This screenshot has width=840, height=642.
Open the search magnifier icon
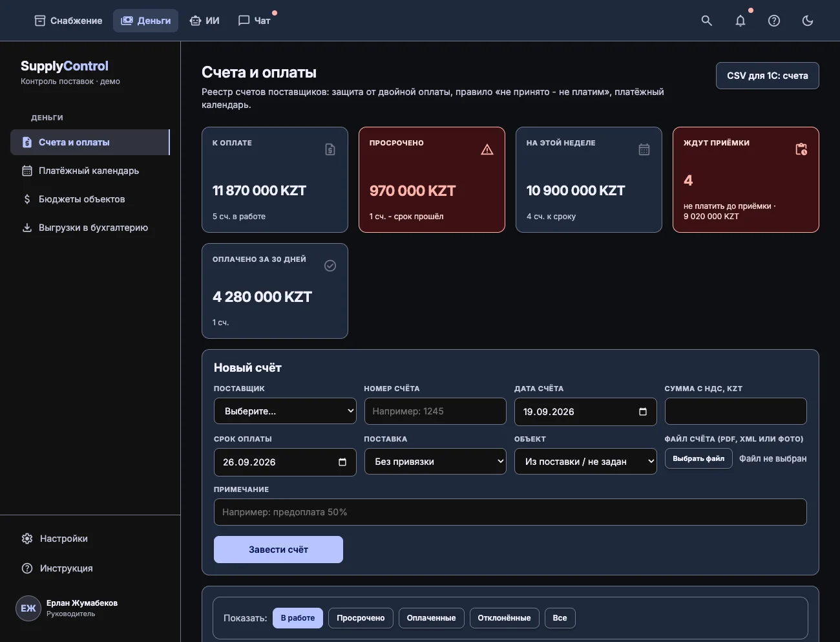(707, 21)
